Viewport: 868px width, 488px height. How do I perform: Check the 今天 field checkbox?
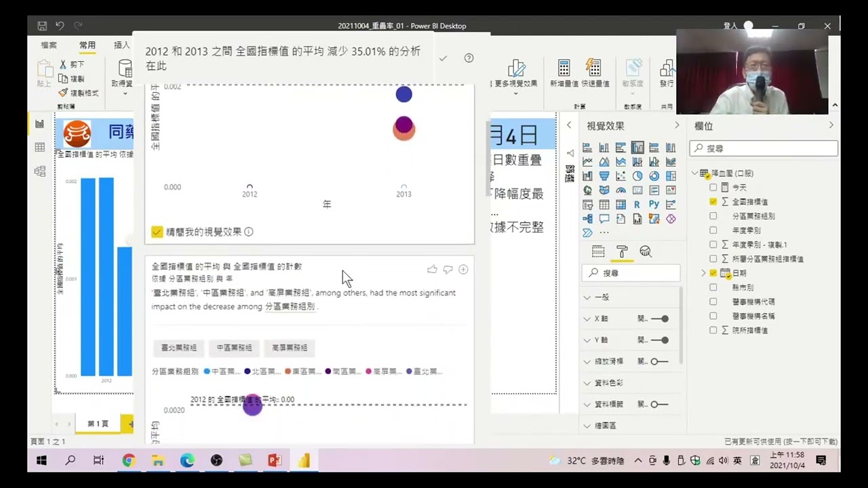[713, 187]
